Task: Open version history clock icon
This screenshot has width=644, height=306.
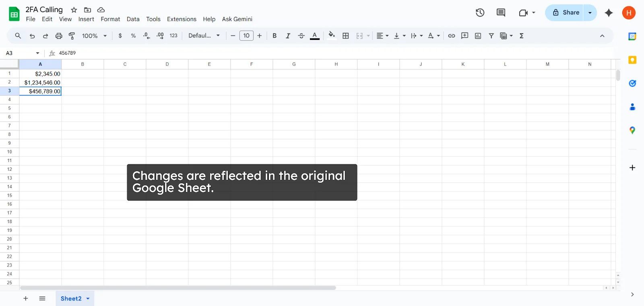Action: [x=480, y=12]
